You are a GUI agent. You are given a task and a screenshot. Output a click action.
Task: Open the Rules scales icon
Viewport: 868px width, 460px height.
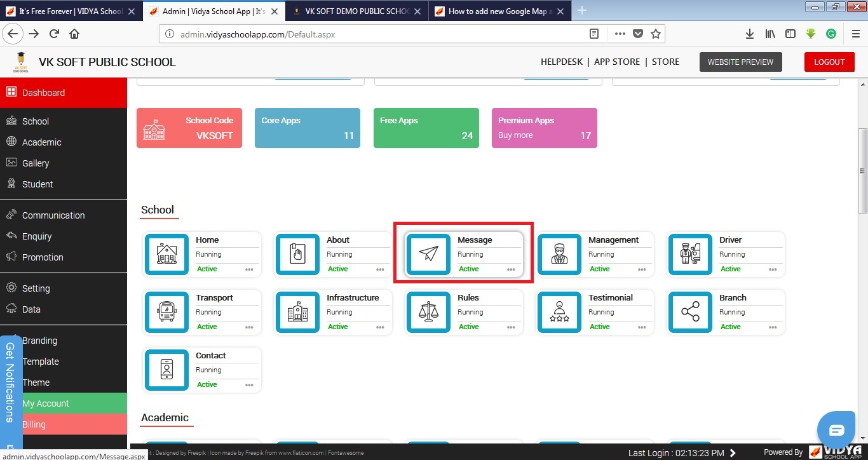click(x=428, y=312)
